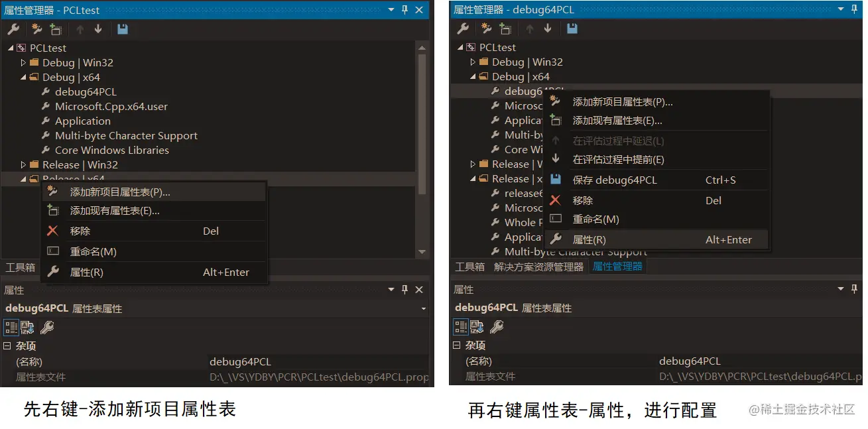Viewport: 868px width, 429px height.
Task: Click Property Pages wrench in left 属性 panel
Action: (47, 327)
